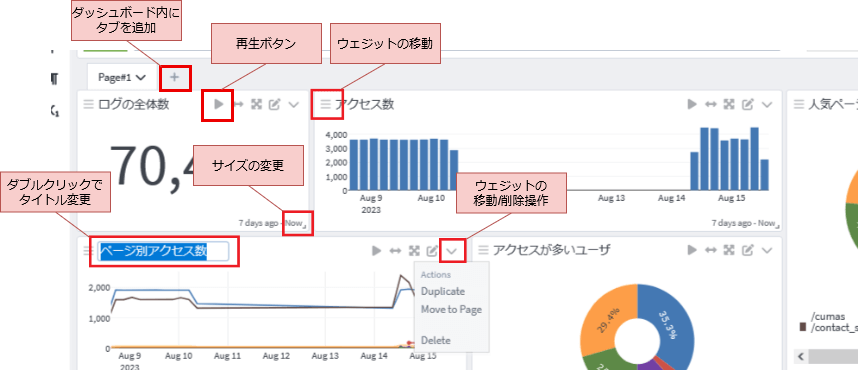Expand the アクセス数 widget actions chevron
Image resolution: width=859 pixels, height=371 pixels.
(766, 105)
